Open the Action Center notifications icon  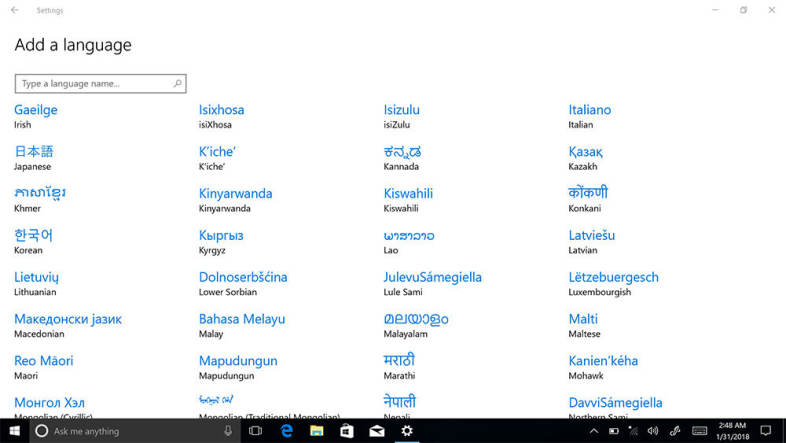pos(765,431)
